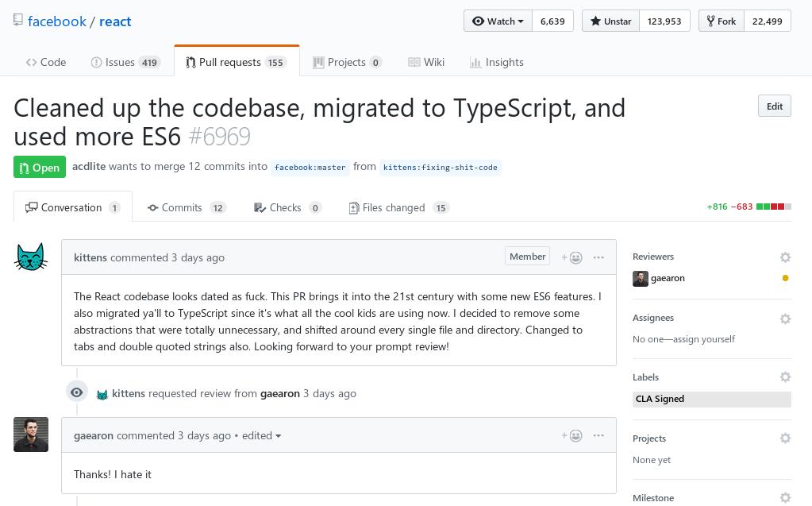This screenshot has height=506, width=812.
Task: Expand the 'edited' history dropdown
Action: coord(261,435)
